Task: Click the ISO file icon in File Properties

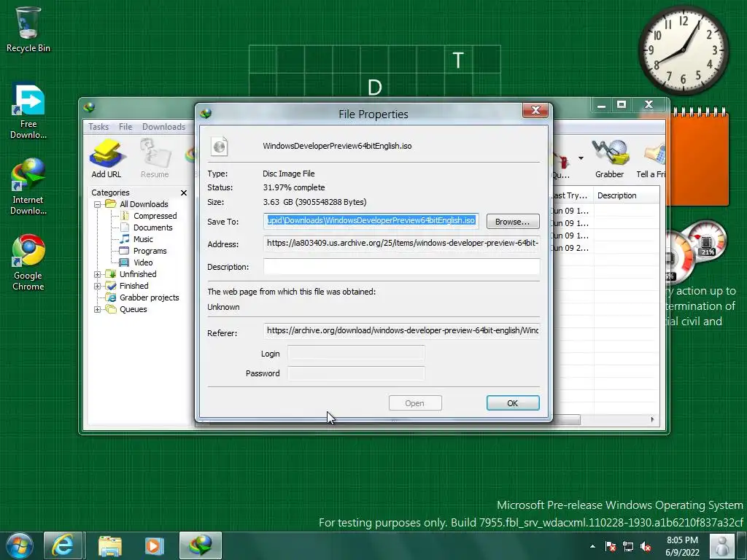Action: click(219, 146)
